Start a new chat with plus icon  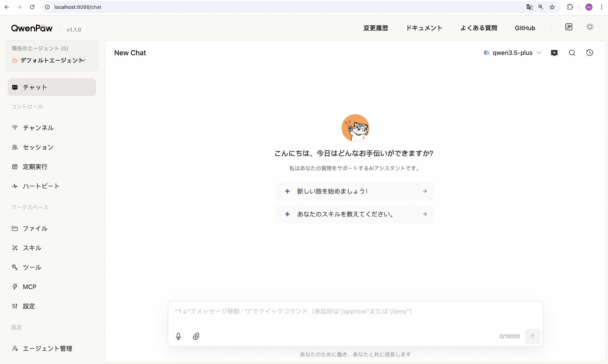pyautogui.click(x=554, y=53)
